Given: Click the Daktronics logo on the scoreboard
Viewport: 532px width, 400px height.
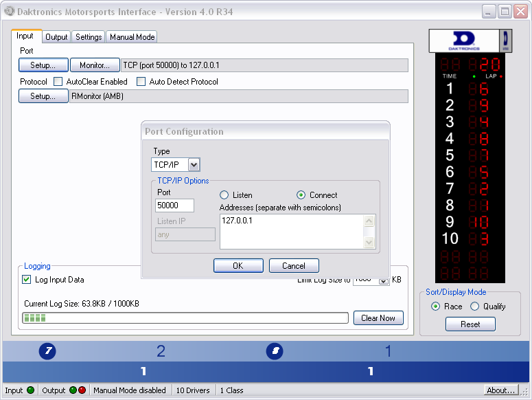Looking at the screenshot, I should coord(459,41).
